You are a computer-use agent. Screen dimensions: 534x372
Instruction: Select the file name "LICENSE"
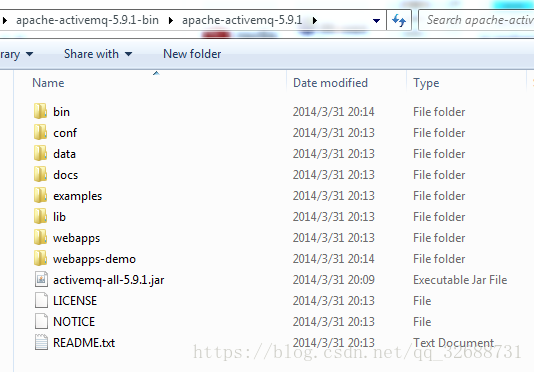point(75,301)
